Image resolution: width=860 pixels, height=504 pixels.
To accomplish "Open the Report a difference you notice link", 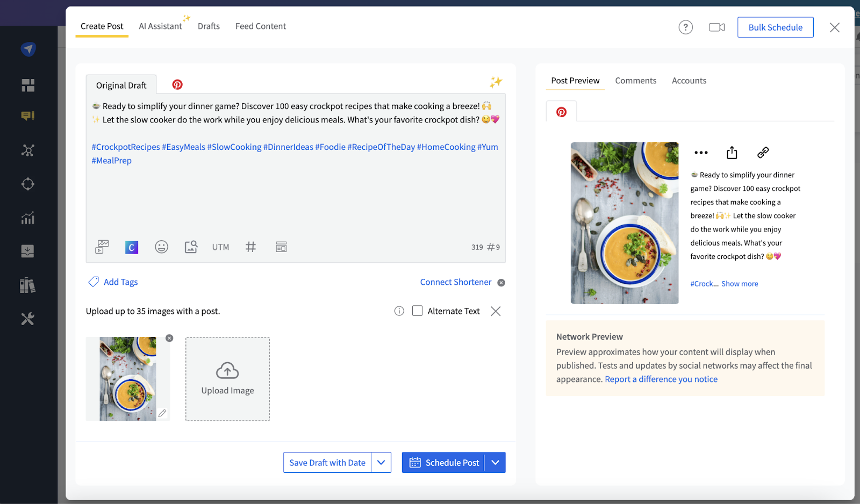I will (x=661, y=379).
